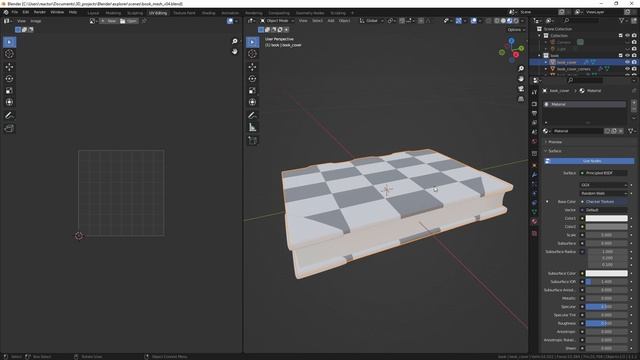
Task: Click Open image button in UV editor
Action: click(x=129, y=21)
